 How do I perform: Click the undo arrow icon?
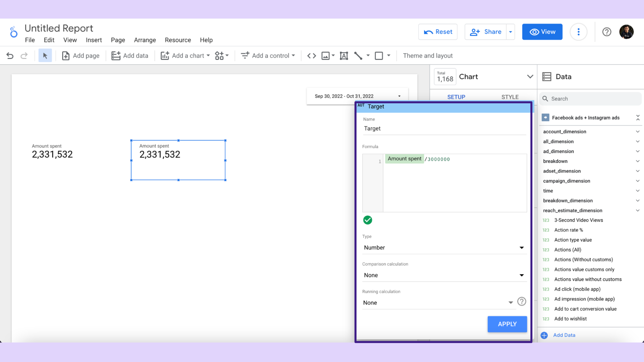pos(9,55)
